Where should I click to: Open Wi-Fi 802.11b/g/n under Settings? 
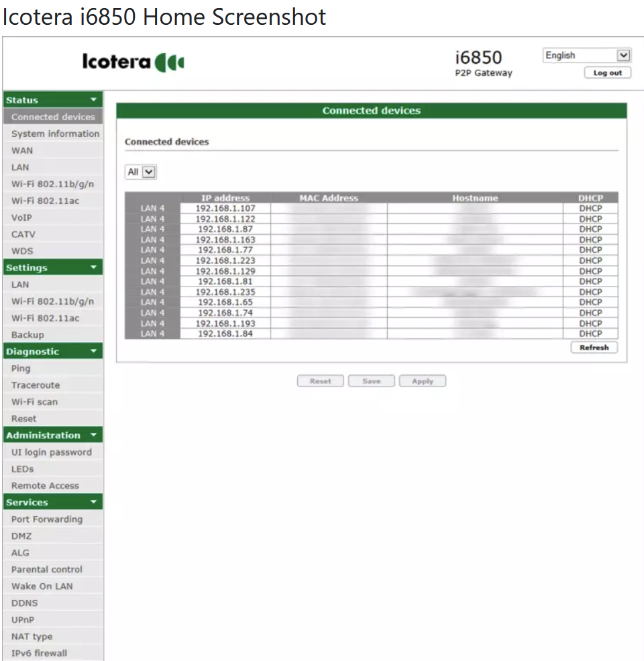pyautogui.click(x=53, y=301)
